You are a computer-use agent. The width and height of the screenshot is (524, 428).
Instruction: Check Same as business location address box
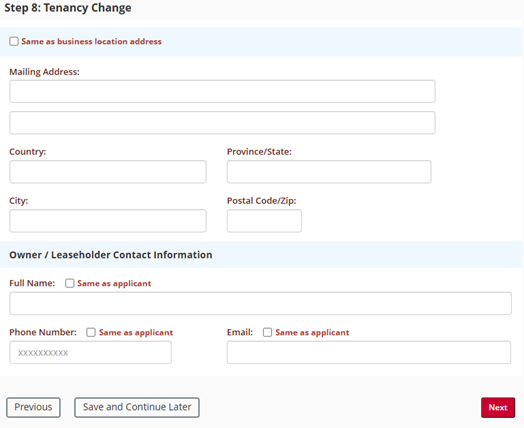(14, 41)
